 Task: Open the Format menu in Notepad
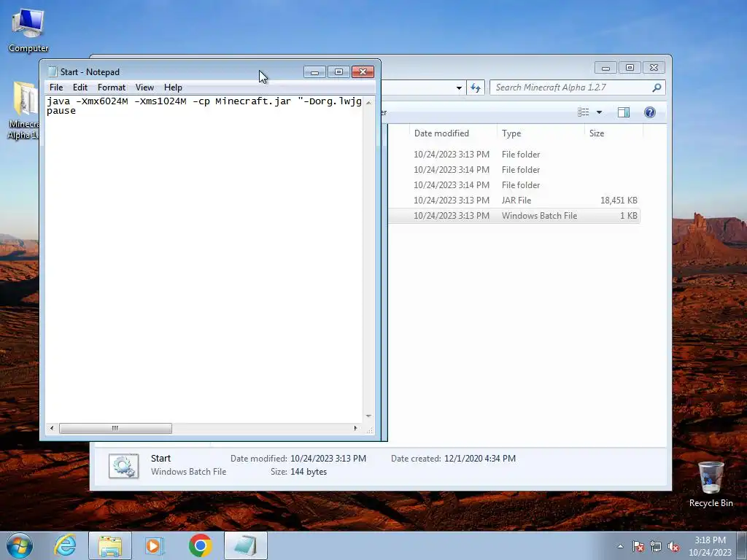(112, 87)
